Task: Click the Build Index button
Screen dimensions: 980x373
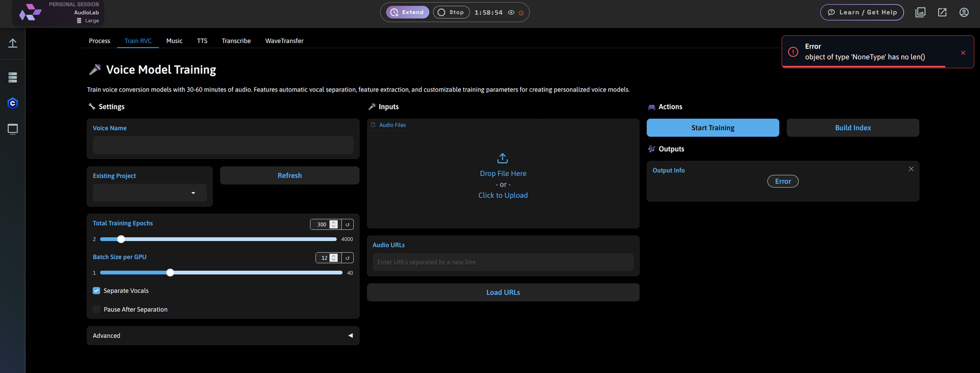Action: 853,128
